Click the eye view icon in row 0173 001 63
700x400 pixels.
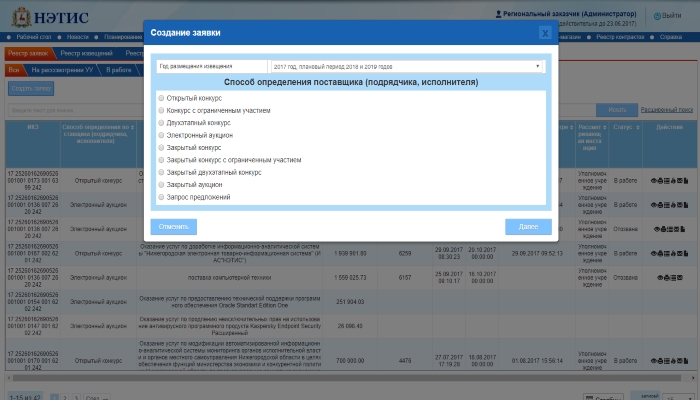[x=654, y=181]
